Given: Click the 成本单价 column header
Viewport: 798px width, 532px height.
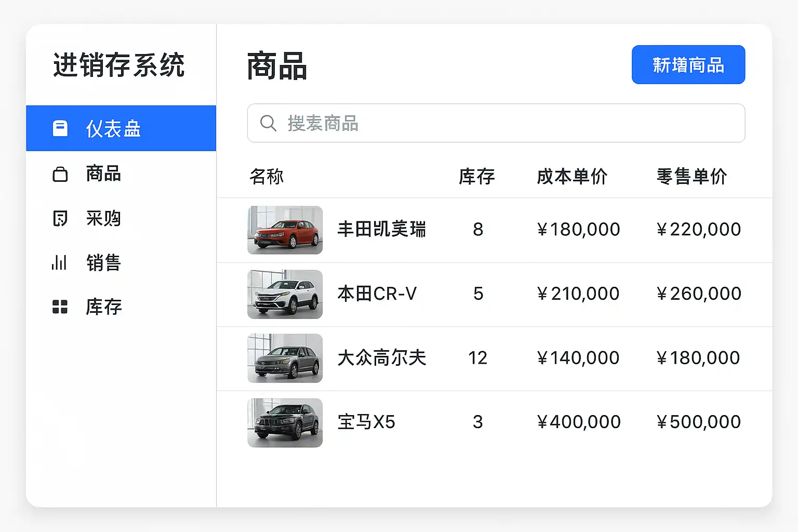Looking at the screenshot, I should pos(572,177).
